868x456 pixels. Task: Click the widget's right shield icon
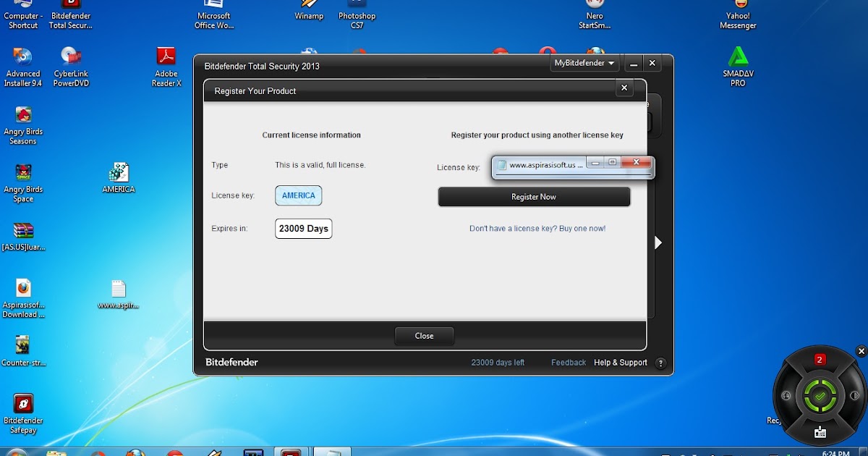pyautogui.click(x=854, y=396)
